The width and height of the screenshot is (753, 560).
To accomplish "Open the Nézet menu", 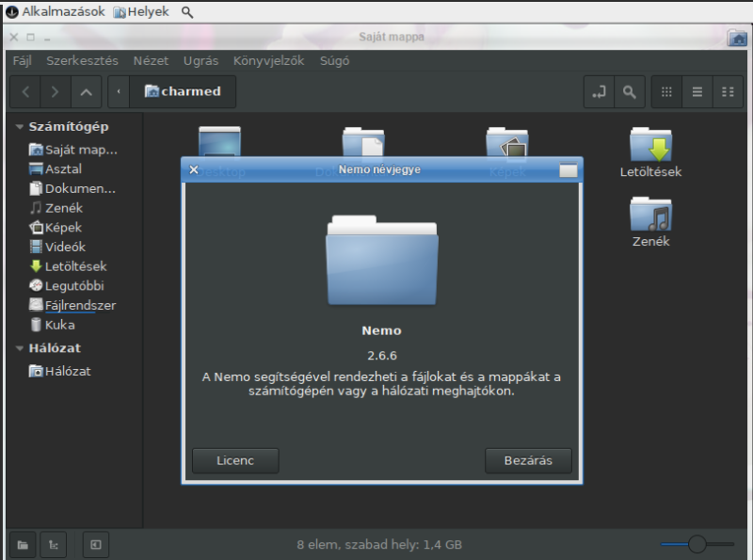I will [x=151, y=61].
